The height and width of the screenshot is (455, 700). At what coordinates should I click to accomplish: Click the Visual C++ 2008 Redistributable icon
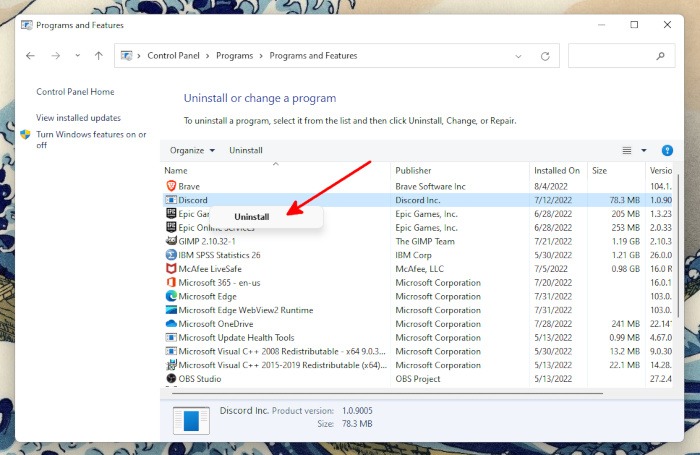171,351
